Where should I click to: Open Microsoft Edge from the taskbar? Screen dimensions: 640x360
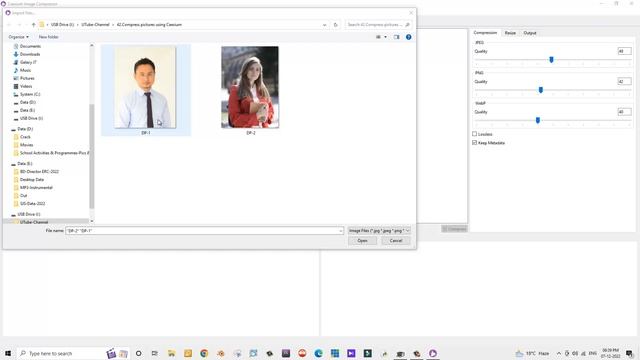pos(318,353)
